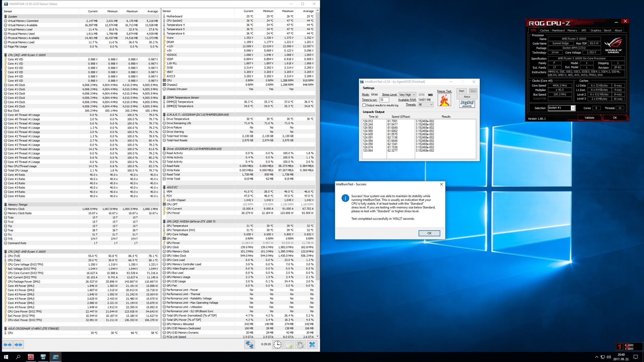The image size is (644, 362).
Task: Open the Threads dropdown in IntelBurnTest
Action: [425, 105]
